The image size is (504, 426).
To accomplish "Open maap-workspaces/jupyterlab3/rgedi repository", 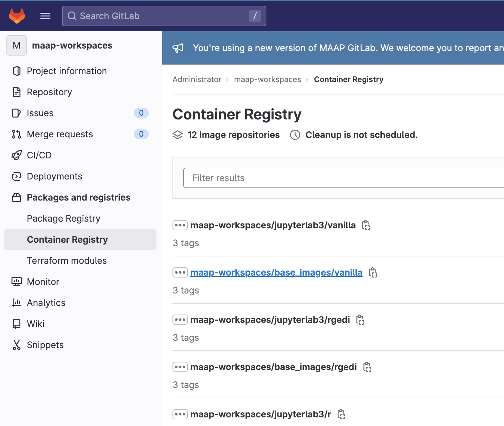I will coord(270,320).
